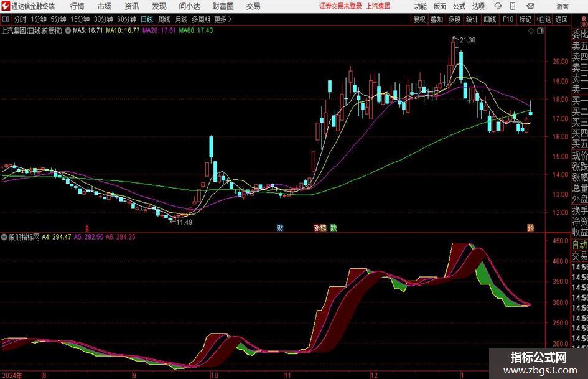The image size is (588, 379).
Task: Switch to 60分钟 period
Action: [x=126, y=19]
